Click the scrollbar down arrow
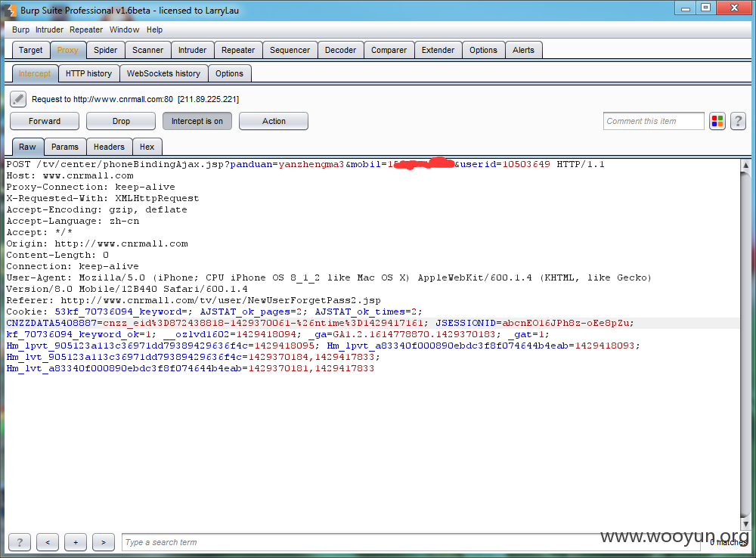Viewport: 756px width, 558px height. 745,524
